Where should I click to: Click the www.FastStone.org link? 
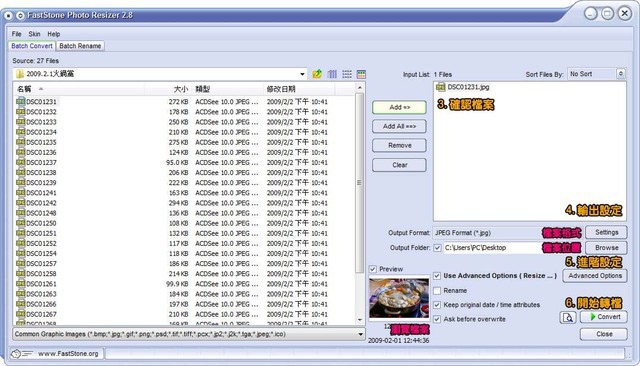coord(68,354)
